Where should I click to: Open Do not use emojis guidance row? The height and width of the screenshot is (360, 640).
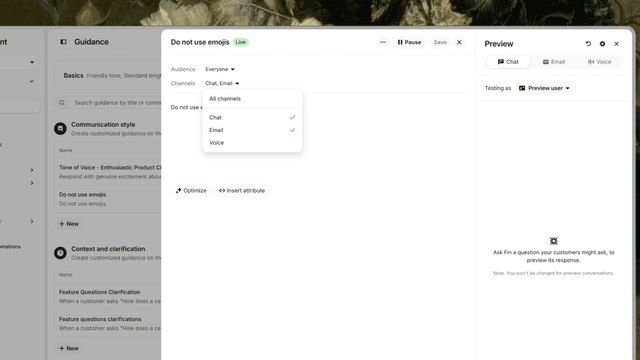coord(108,199)
